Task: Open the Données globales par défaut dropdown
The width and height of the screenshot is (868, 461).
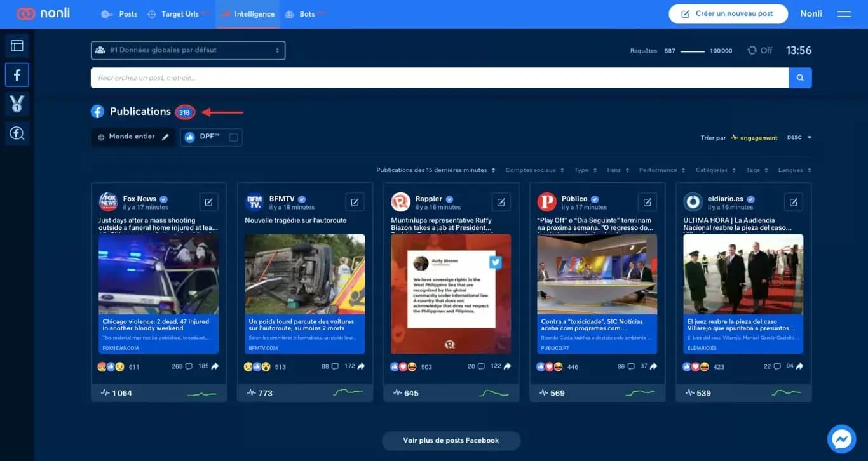Action: [x=188, y=50]
